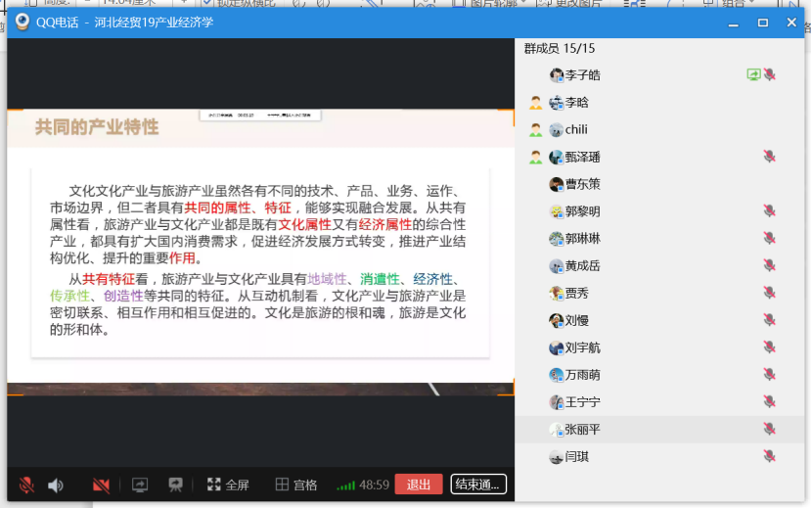The image size is (812, 509).
Task: Click the speaker volume icon
Action: [x=56, y=485]
